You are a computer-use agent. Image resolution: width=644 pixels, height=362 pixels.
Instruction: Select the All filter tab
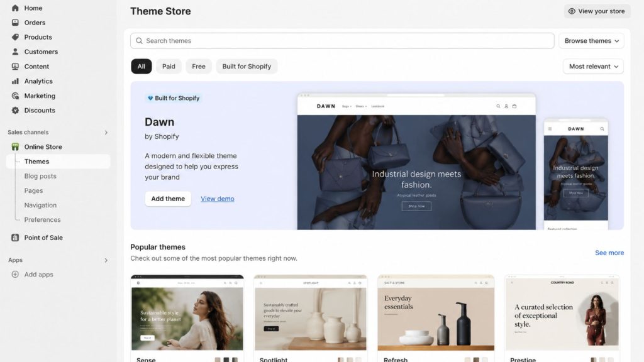tap(142, 67)
